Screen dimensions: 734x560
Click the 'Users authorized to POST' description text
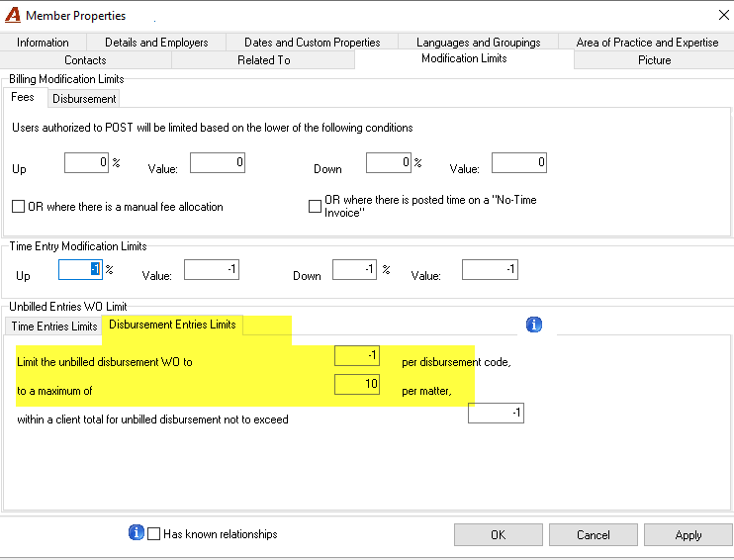[x=213, y=128]
